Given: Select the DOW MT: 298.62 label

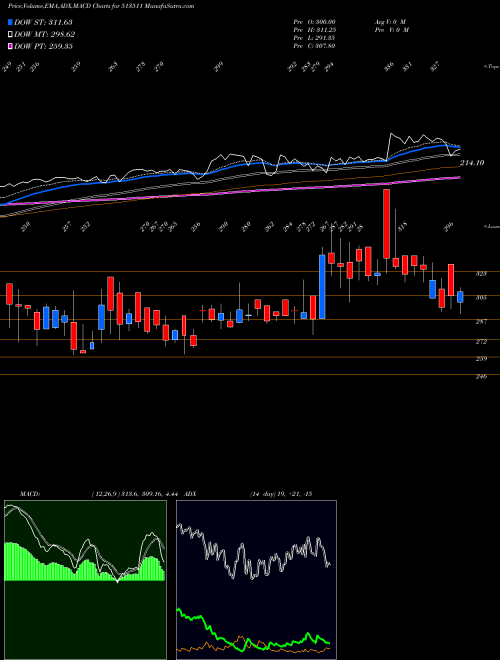Looking at the screenshot, I should [x=44, y=35].
